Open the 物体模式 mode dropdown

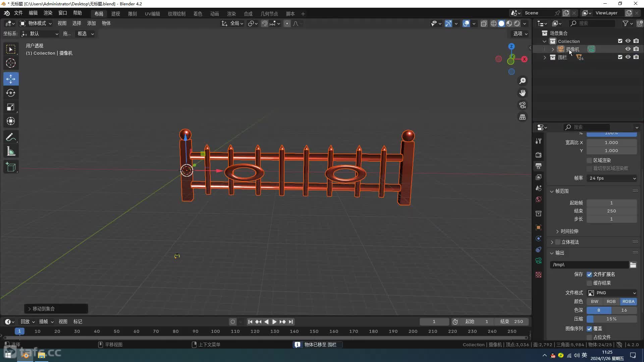click(x=36, y=23)
